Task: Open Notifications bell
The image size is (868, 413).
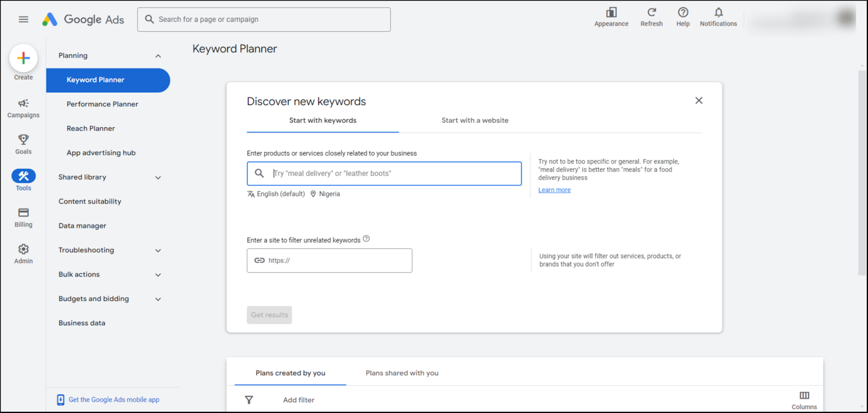Action: (718, 12)
